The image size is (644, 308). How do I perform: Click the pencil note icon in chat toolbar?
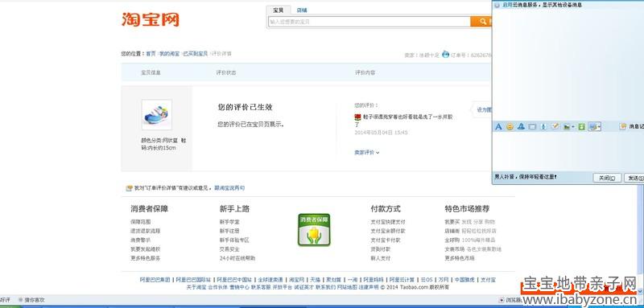tap(555, 126)
